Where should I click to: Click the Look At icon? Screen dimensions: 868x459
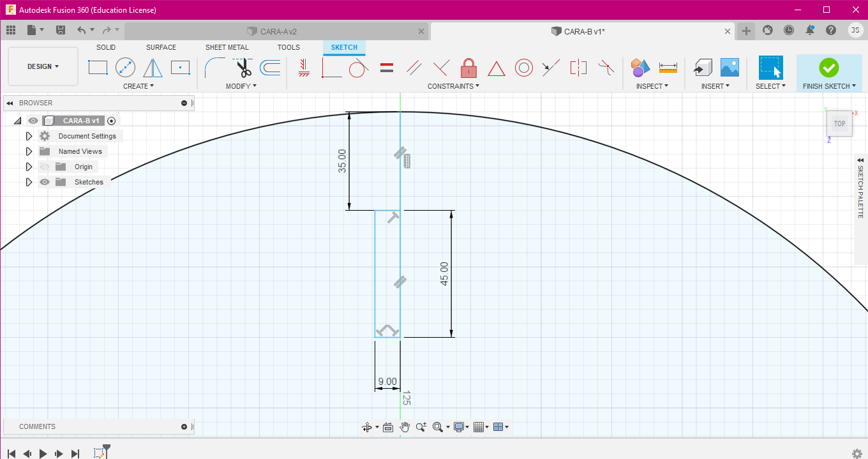tap(387, 427)
